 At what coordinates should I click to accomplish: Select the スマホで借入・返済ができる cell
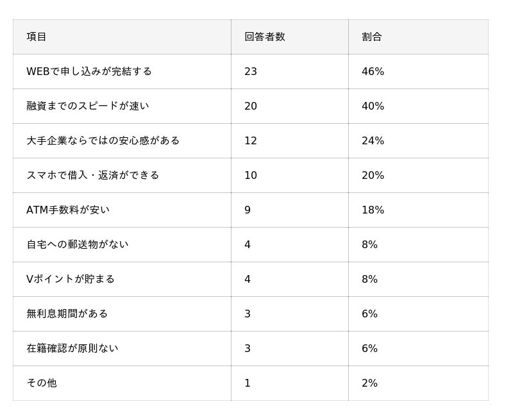tap(92, 175)
